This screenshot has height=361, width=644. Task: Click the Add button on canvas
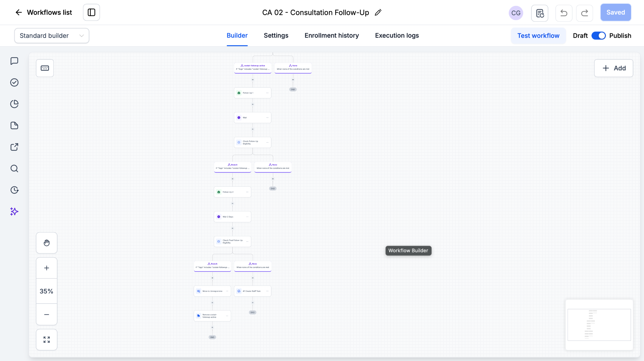point(613,68)
